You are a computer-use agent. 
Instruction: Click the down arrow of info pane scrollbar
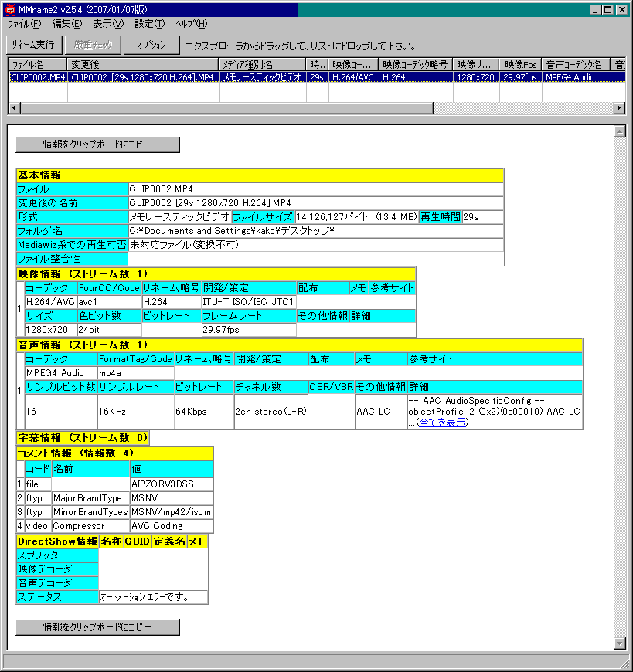(620, 643)
